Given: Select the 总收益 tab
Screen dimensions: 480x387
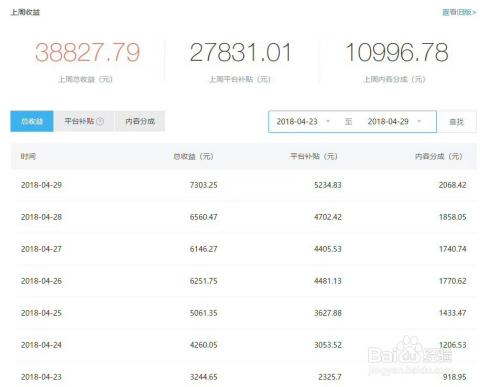Looking at the screenshot, I should (32, 121).
